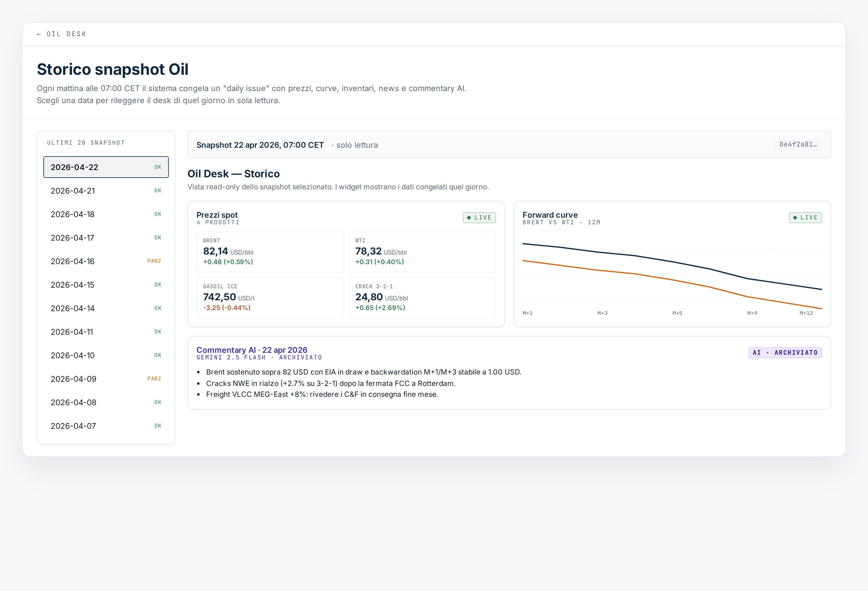Click the Oil Desk — Storico heading
The image size is (868, 591).
point(233,173)
